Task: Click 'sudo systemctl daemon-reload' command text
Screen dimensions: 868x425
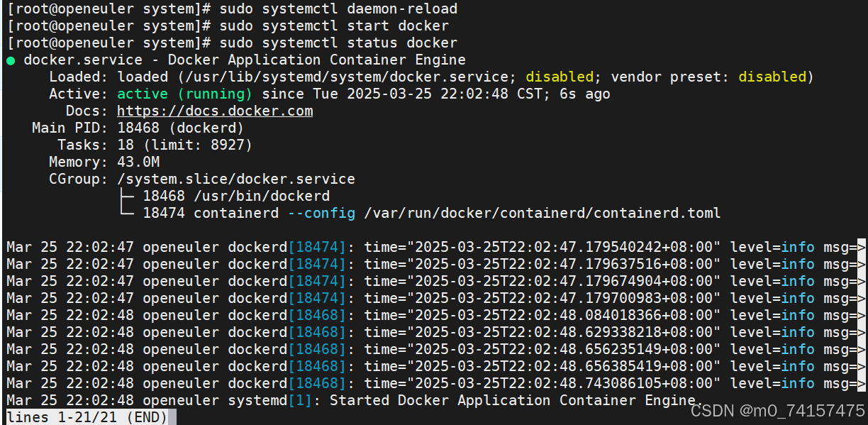Action: click(338, 9)
